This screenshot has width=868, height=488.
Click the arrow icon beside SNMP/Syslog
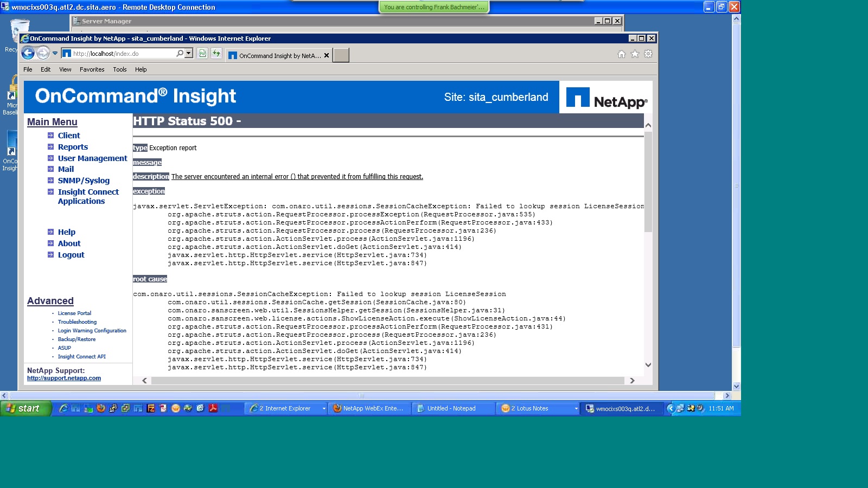pos(50,181)
